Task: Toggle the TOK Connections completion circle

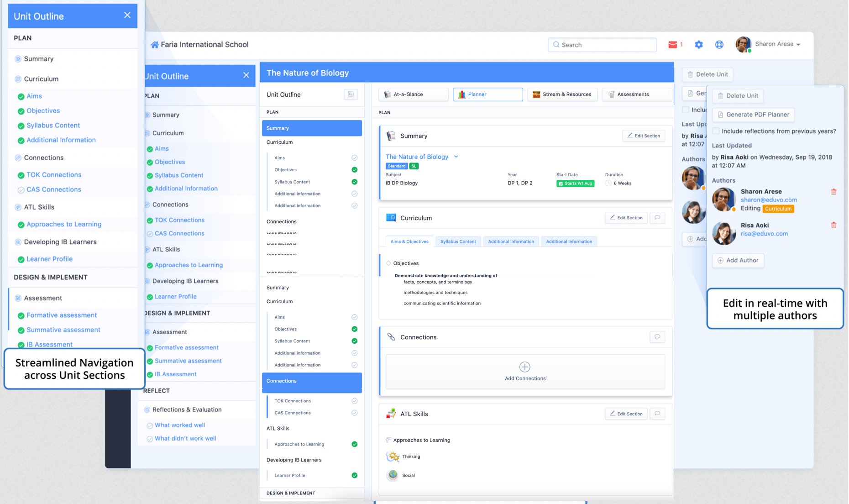Action: click(x=354, y=401)
